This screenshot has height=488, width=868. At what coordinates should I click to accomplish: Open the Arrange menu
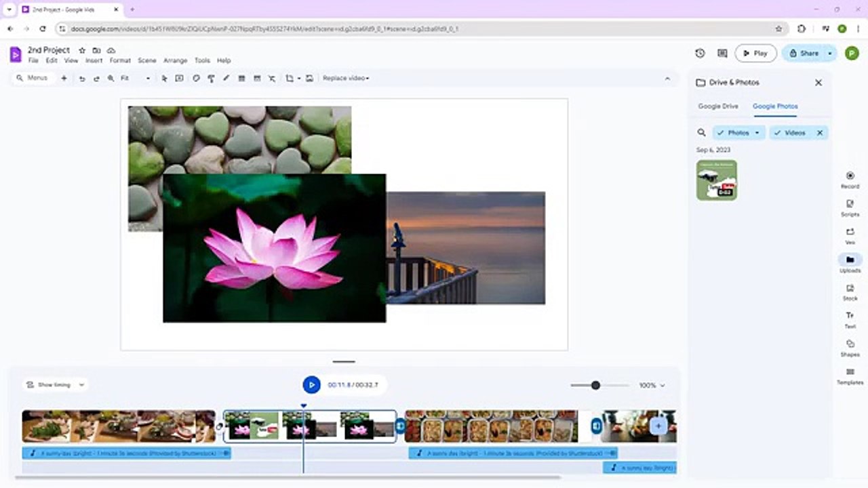tap(175, 61)
